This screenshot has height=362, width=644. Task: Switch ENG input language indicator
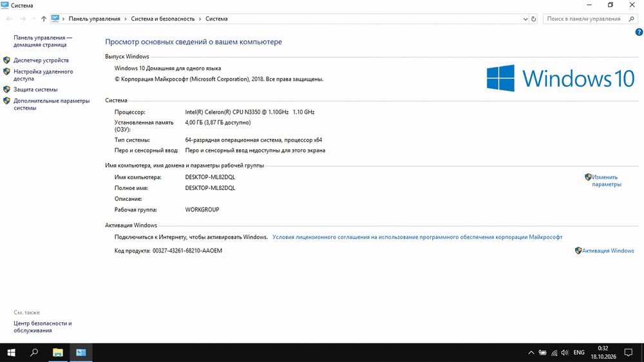(x=579, y=352)
